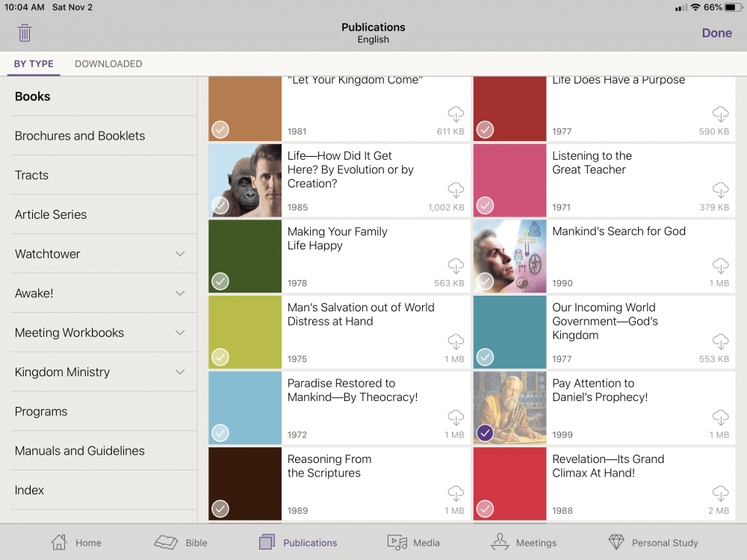
Task: Toggle checkmark on Listening to the Great Teacher
Action: pos(485,205)
